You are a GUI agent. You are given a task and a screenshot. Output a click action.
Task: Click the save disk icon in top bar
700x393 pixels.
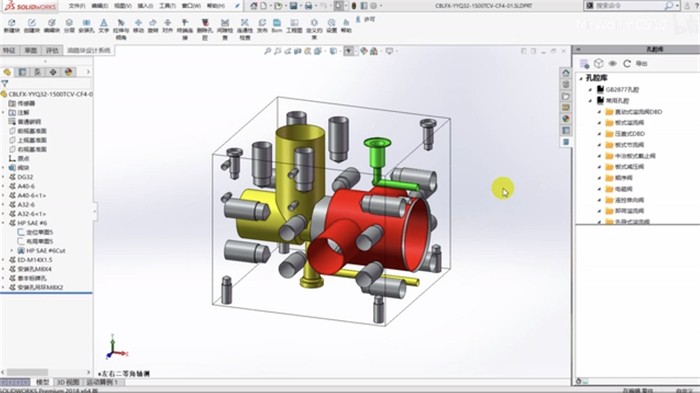pos(293,6)
